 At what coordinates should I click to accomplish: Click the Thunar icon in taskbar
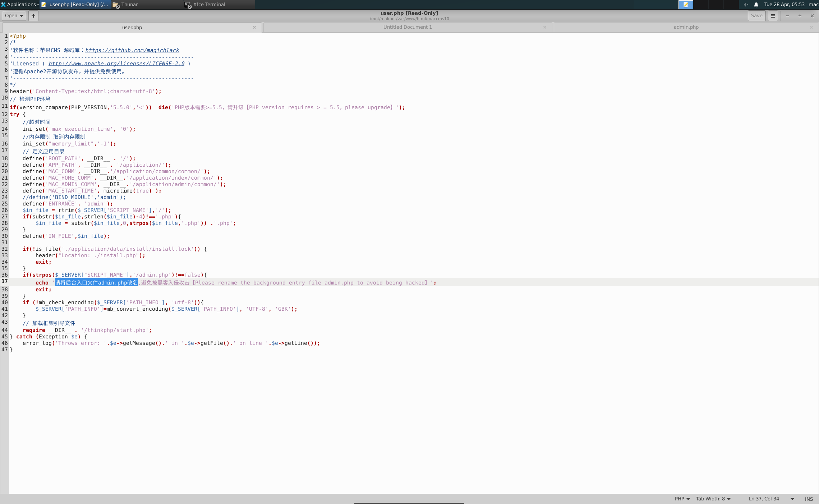tap(116, 5)
